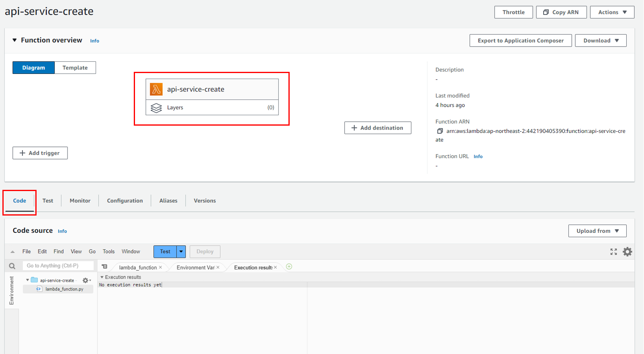
Task: Click the blue Test button
Action: click(x=165, y=252)
